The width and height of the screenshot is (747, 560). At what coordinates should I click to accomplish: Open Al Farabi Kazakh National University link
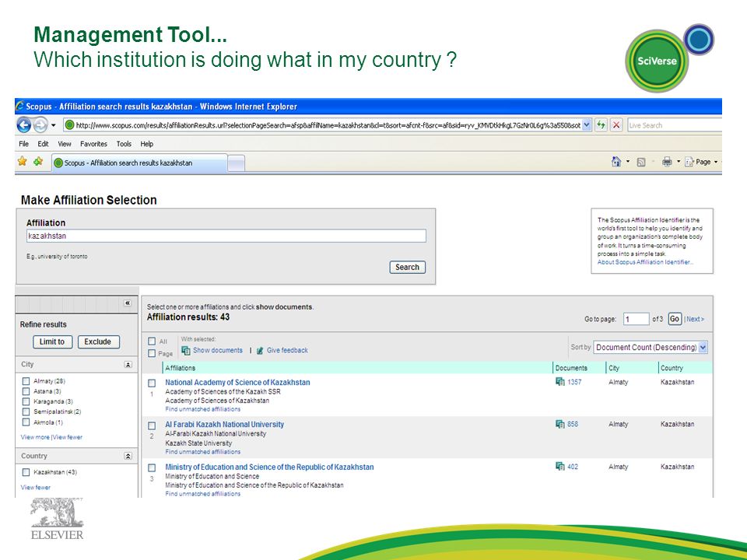coord(224,425)
